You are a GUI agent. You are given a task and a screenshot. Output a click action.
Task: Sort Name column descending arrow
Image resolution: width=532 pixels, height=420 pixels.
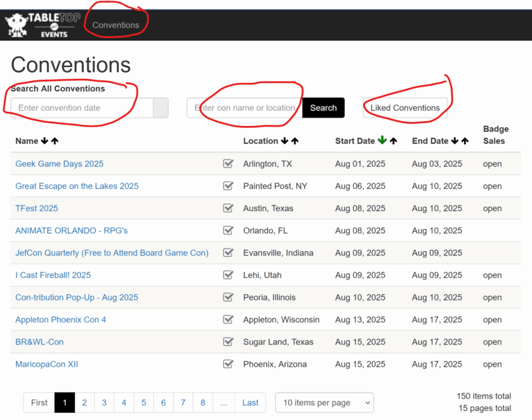click(45, 141)
